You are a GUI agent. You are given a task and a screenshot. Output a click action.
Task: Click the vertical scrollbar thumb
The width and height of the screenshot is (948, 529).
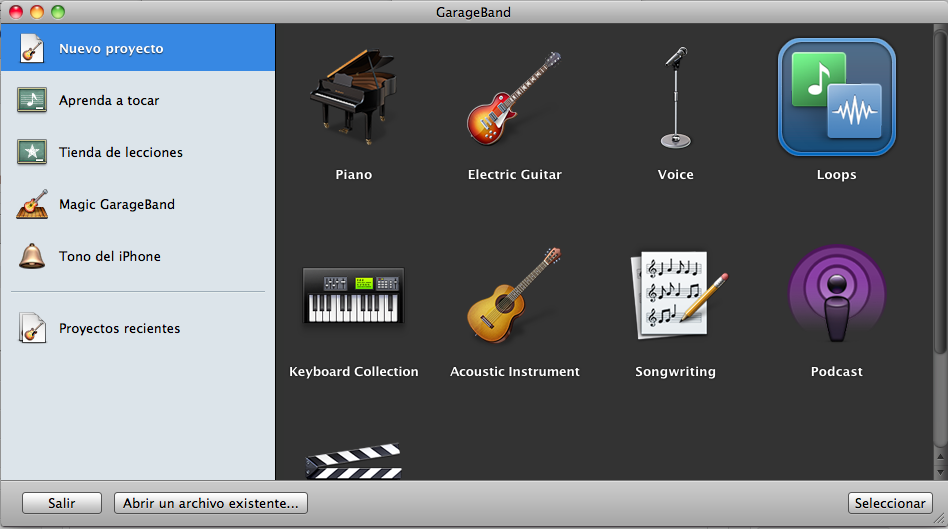coord(940,191)
